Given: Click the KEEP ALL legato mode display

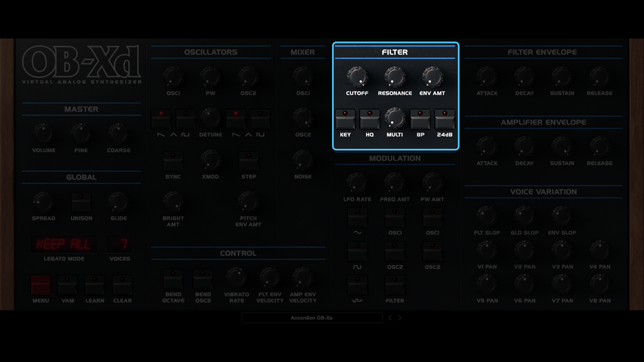Looking at the screenshot, I should point(63,244).
